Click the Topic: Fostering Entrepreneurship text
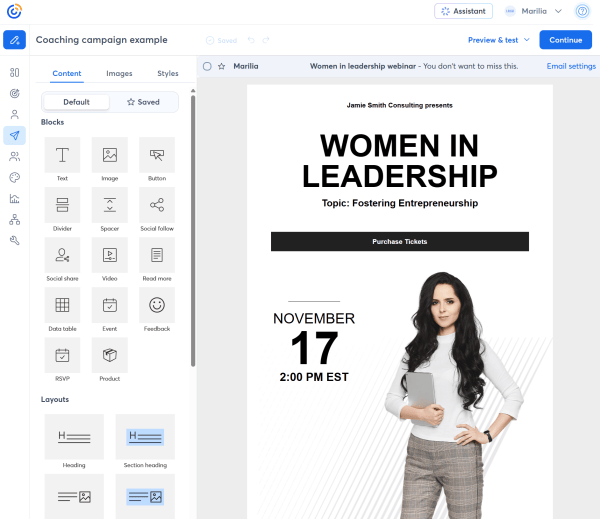600x519 pixels. [400, 203]
